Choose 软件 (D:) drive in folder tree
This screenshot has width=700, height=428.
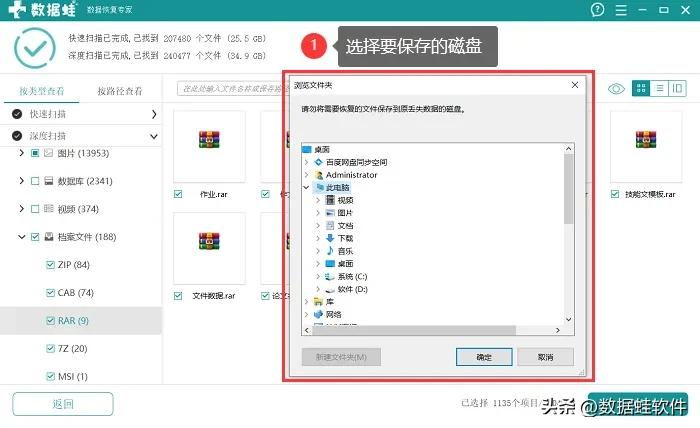point(331,288)
